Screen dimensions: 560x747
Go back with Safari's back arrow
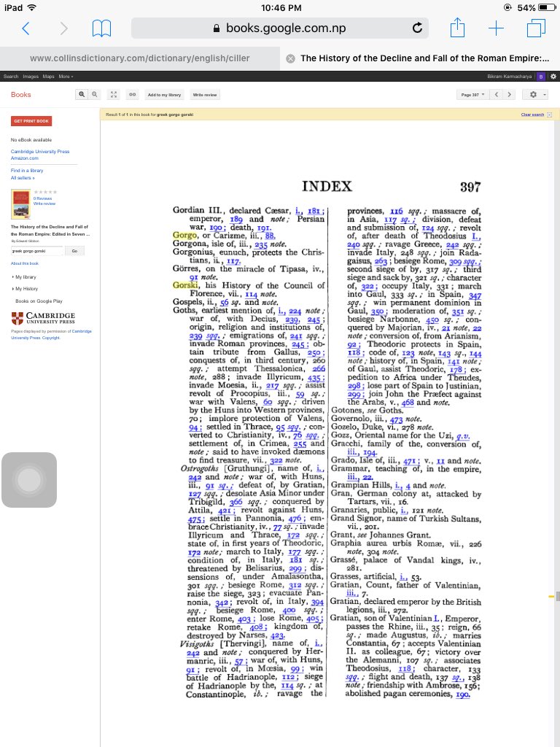(x=26, y=28)
